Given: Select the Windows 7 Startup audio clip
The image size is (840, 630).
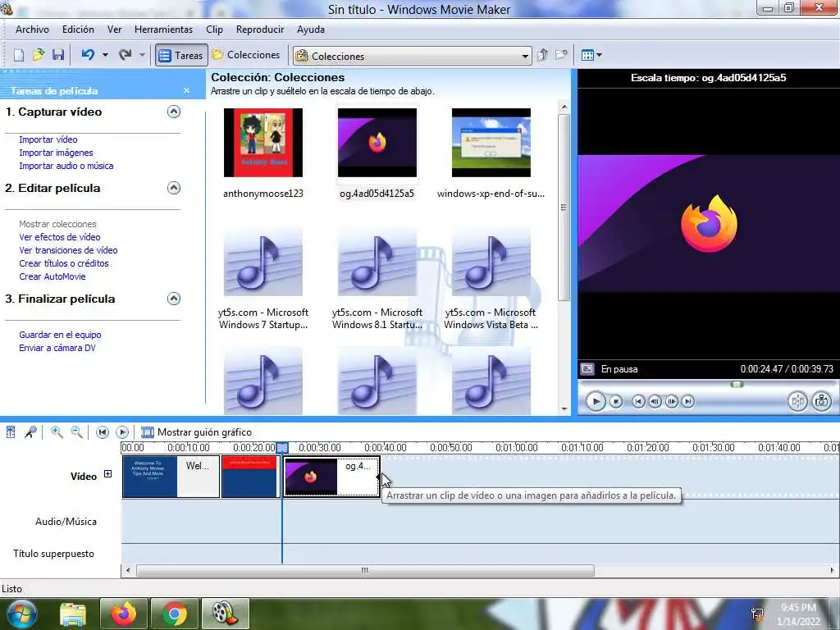Looking at the screenshot, I should (x=263, y=262).
